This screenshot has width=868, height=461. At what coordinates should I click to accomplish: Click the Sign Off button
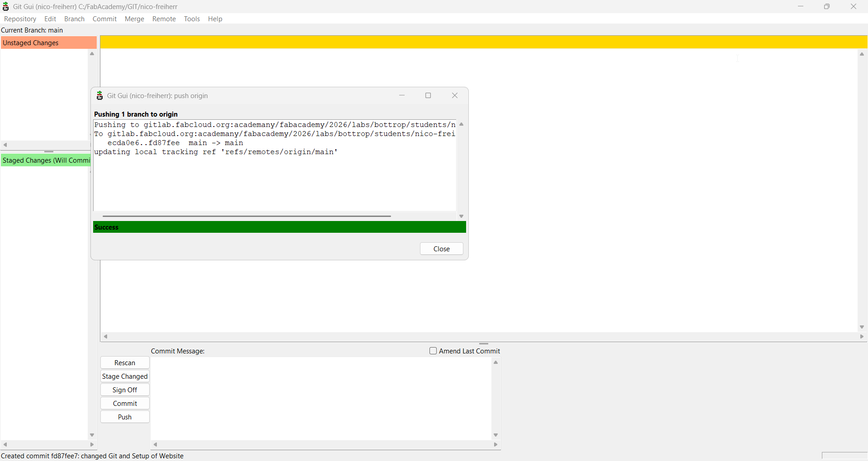coord(125,390)
